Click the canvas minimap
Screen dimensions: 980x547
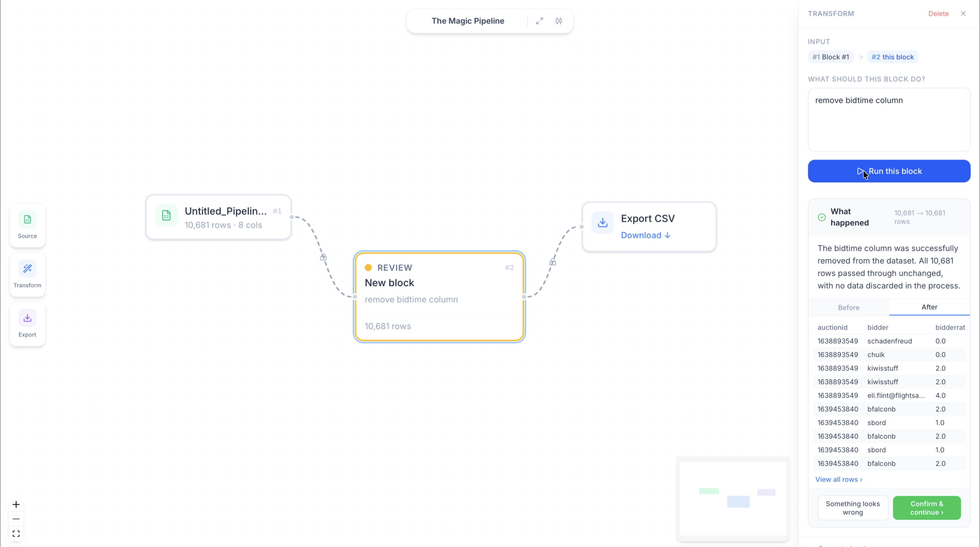point(733,498)
